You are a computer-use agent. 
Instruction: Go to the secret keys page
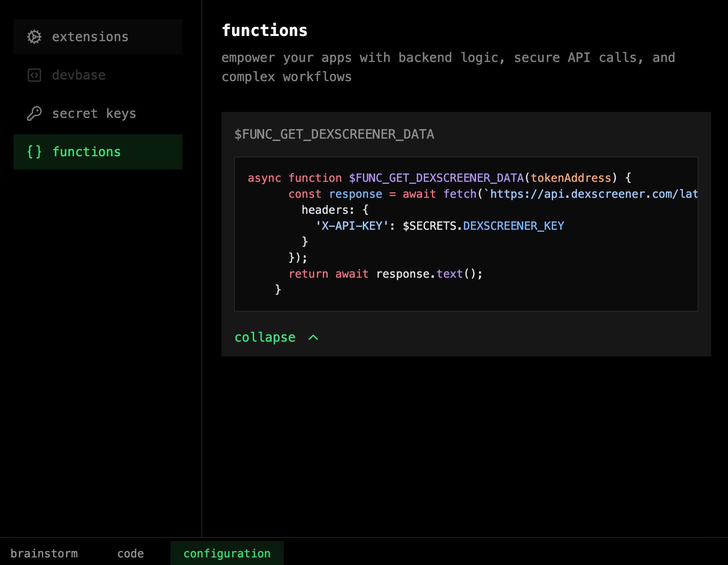pyautogui.click(x=94, y=113)
